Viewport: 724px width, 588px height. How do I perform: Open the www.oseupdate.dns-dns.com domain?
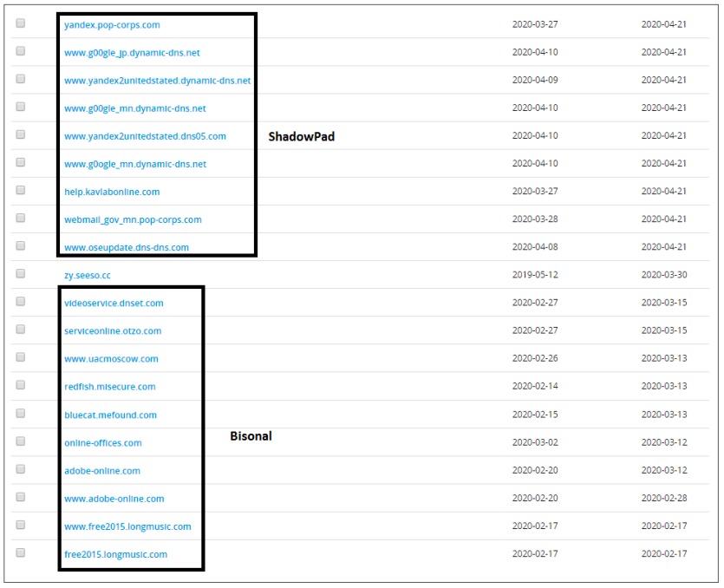127,247
